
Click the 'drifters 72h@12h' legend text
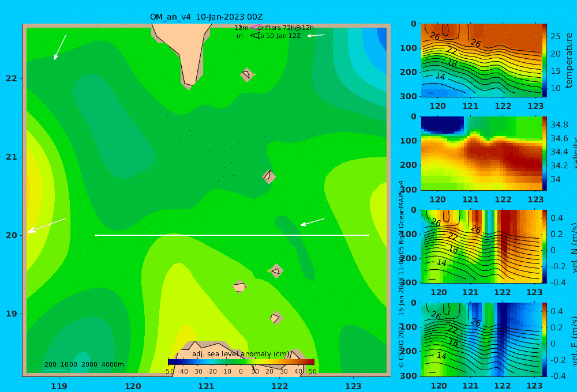point(286,28)
